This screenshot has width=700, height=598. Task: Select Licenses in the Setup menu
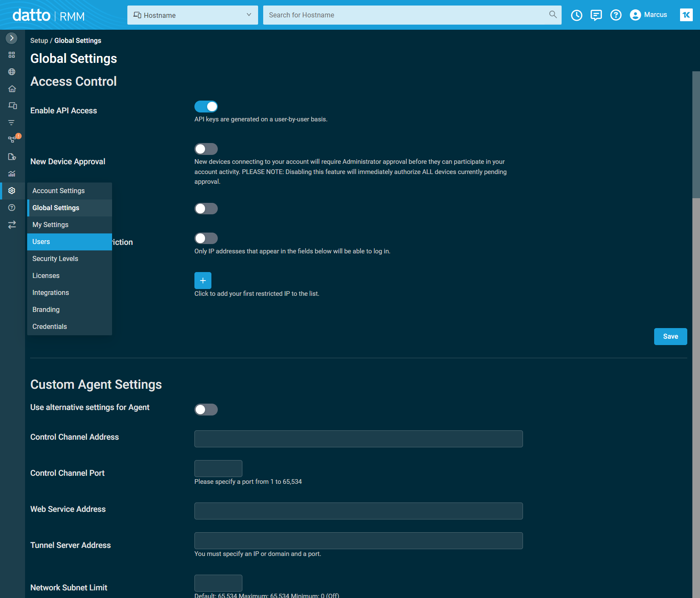pyautogui.click(x=70, y=276)
